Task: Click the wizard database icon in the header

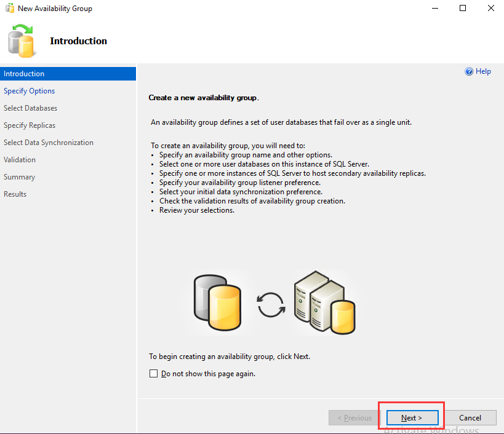Action: click(x=21, y=41)
